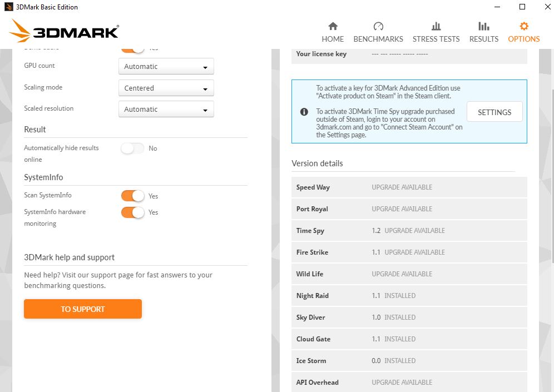This screenshot has height=392, width=554.
Task: Click the right-side vertical scrollbar thumb
Action: click(552, 177)
